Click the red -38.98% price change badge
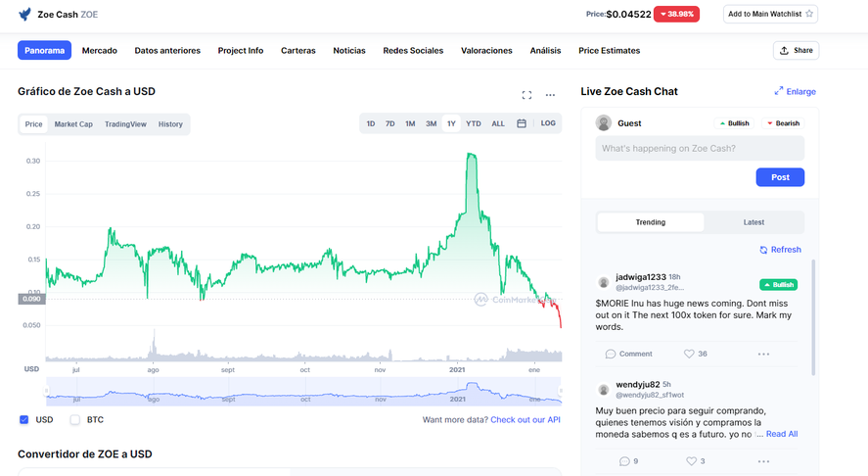This screenshot has height=476, width=868. pos(676,14)
